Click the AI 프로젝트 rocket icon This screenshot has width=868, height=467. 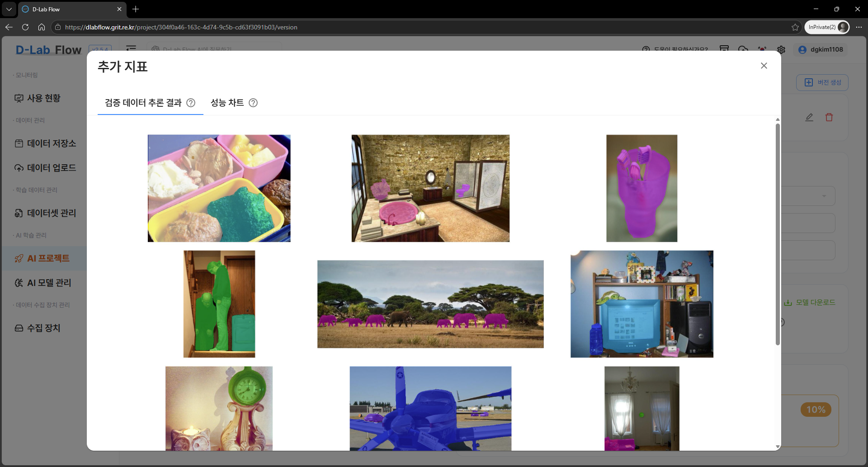19,258
